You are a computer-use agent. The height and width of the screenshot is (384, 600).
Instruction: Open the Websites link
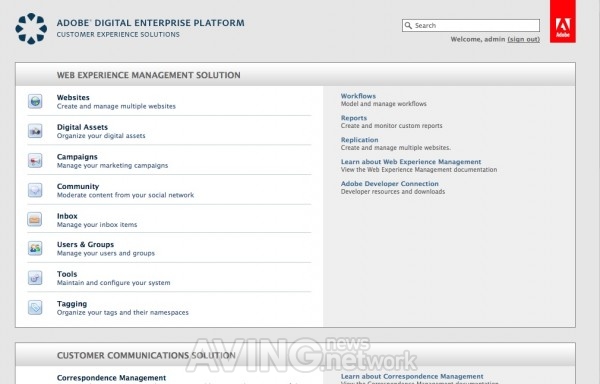(x=73, y=98)
